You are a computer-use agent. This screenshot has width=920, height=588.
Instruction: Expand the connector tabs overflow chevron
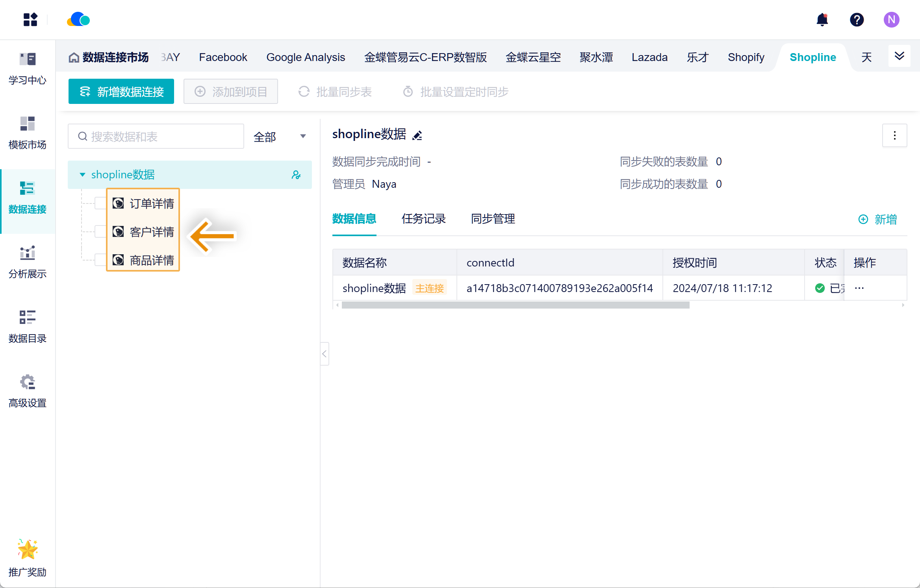point(899,56)
